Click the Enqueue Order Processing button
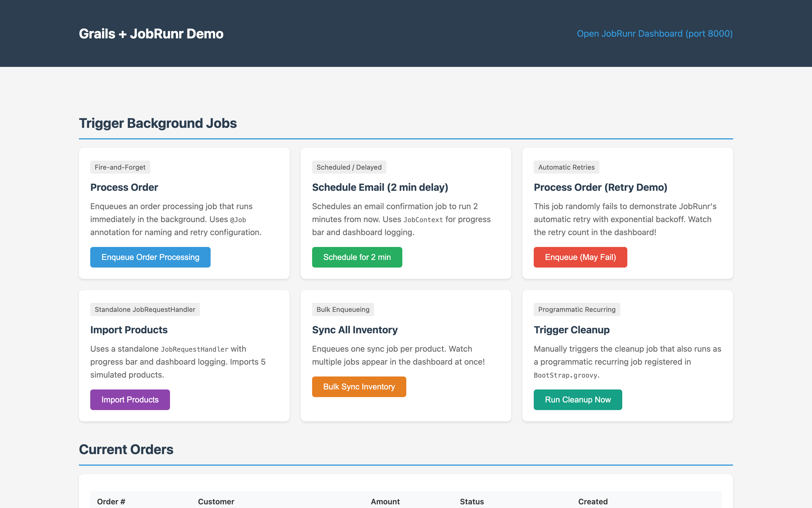Image resolution: width=812 pixels, height=508 pixels. pyautogui.click(x=150, y=257)
